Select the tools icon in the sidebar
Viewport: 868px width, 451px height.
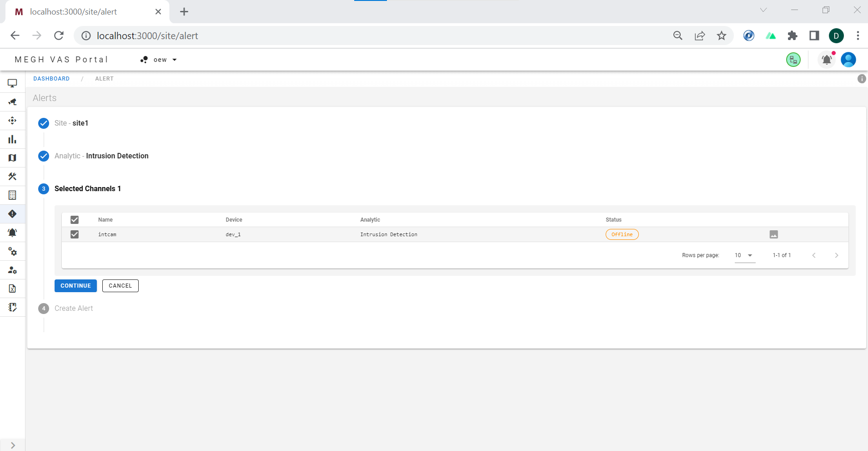pyautogui.click(x=12, y=177)
